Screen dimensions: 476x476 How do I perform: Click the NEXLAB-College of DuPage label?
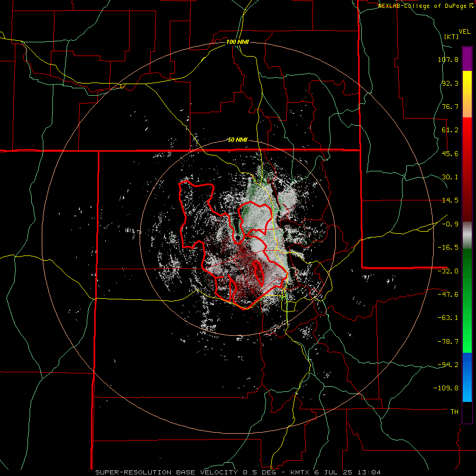pos(426,6)
